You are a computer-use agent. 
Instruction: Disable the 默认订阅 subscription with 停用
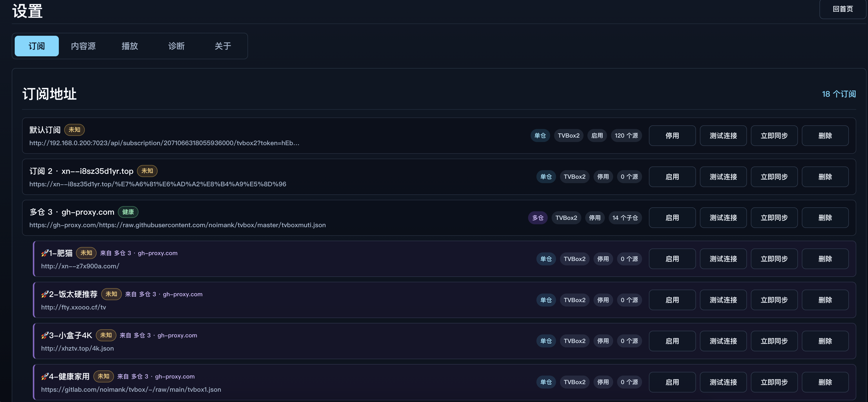point(672,136)
